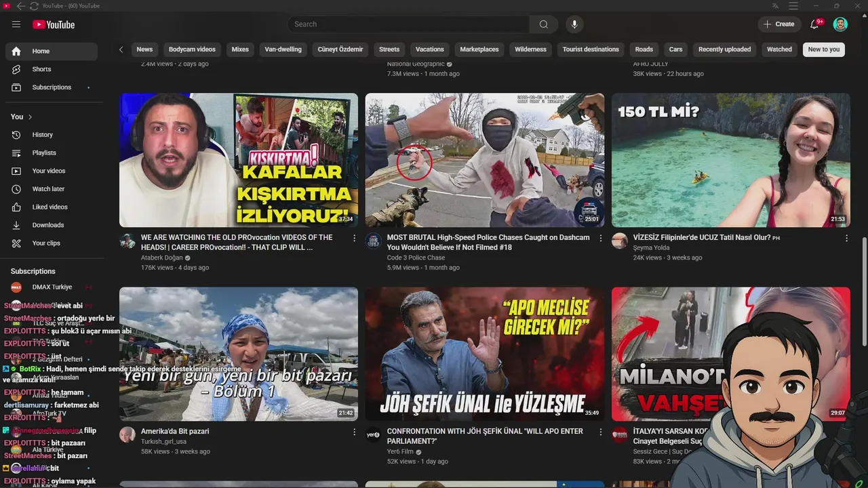Open Code 3 Police Chase channel avatar
The width and height of the screenshot is (868, 488).
pos(374,241)
